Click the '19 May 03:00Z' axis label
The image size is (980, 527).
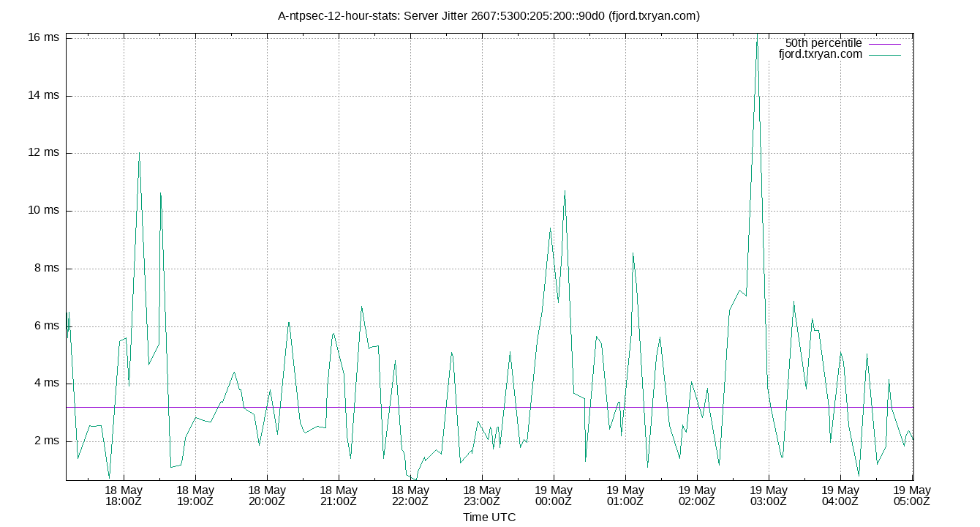point(769,496)
